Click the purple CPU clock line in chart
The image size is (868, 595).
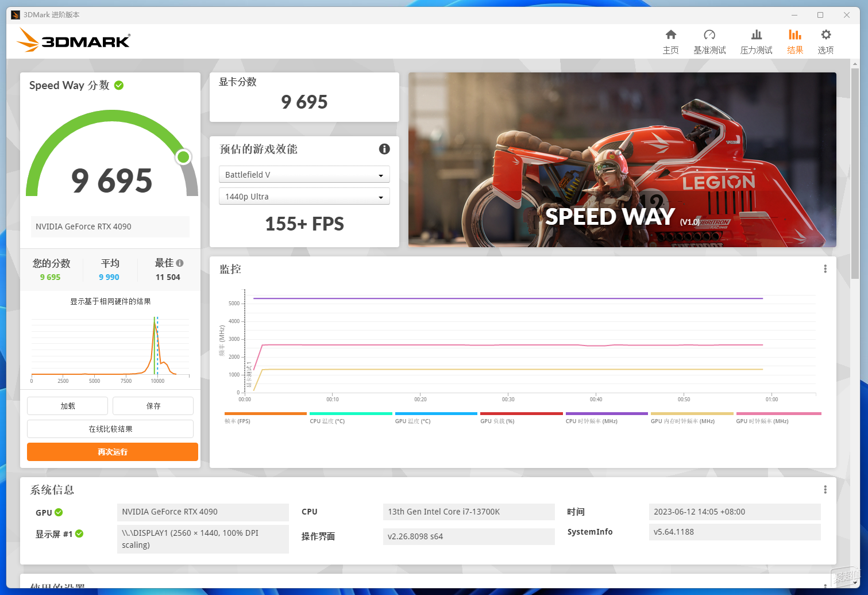click(508, 298)
